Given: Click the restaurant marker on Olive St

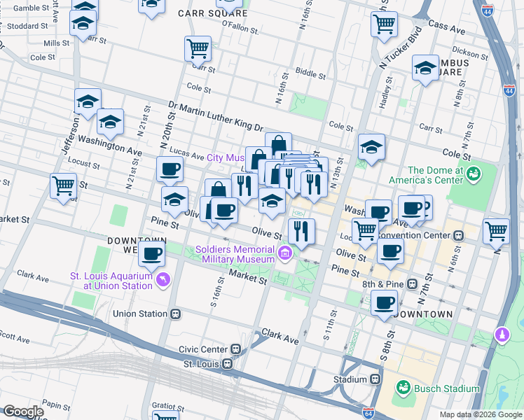Looking at the screenshot, I should [x=301, y=233].
